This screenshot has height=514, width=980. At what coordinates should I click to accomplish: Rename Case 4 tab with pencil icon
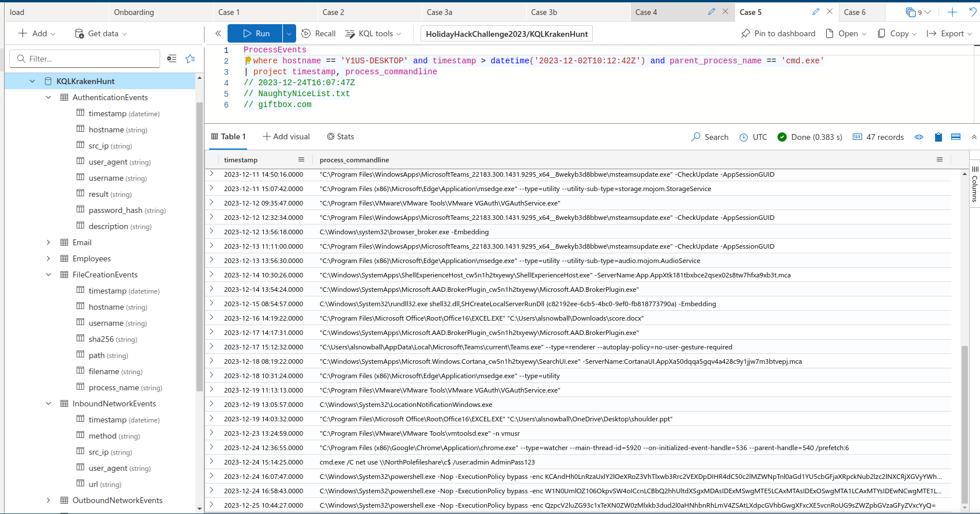[x=712, y=12]
